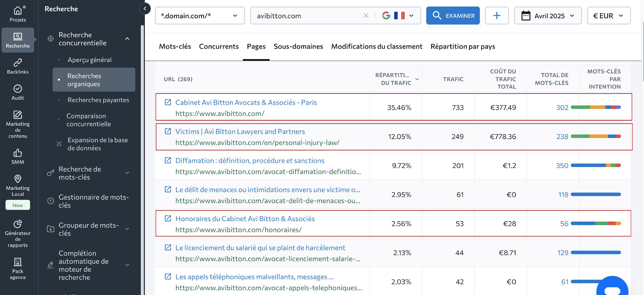Expand Complétion automatique de moteur de recherche
The image size is (644, 295).
coord(127,265)
